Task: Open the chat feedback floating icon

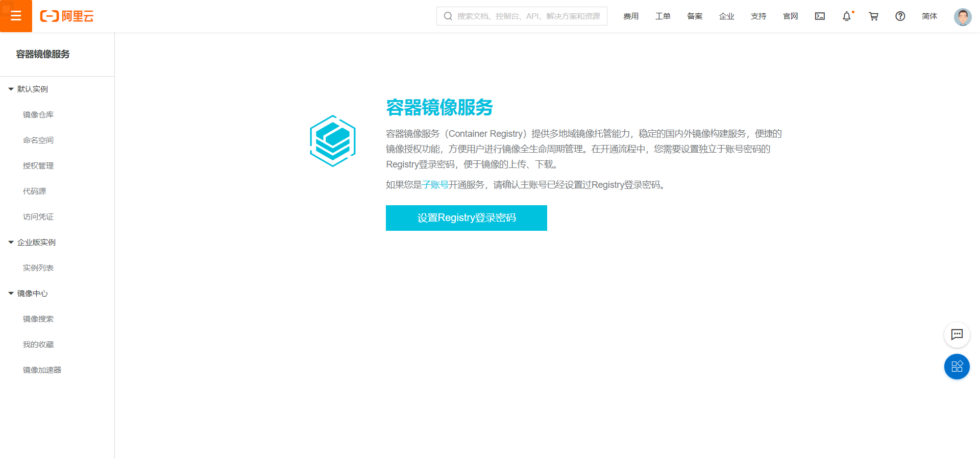Action: [957, 335]
